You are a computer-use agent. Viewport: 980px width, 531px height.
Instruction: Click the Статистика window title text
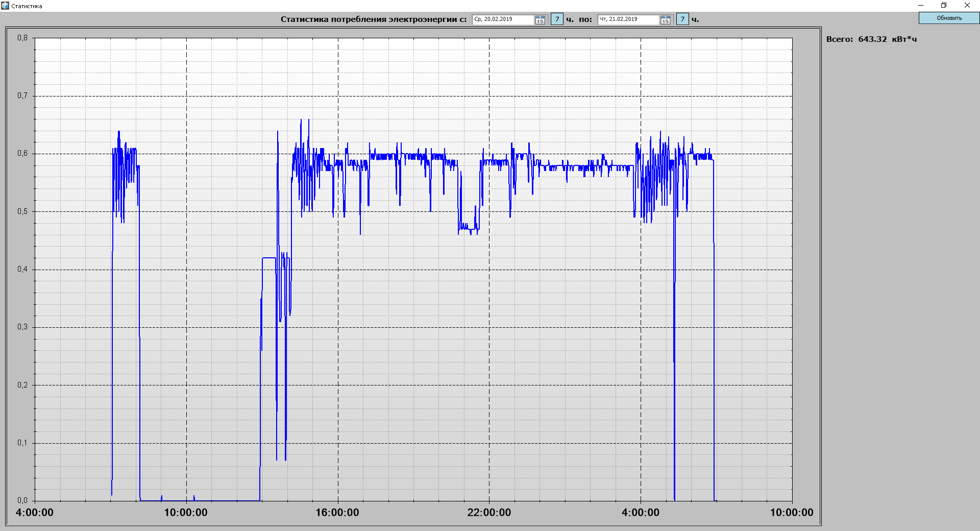27,6
